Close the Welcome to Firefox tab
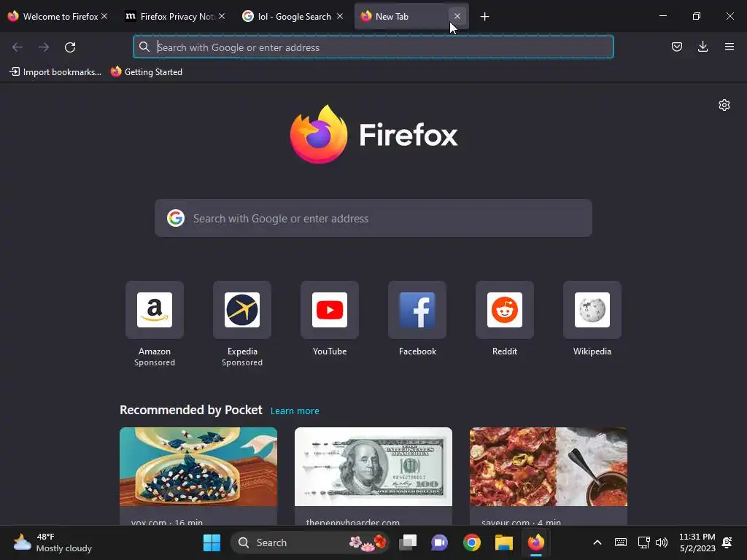Screen dimensions: 747x560 104,16
